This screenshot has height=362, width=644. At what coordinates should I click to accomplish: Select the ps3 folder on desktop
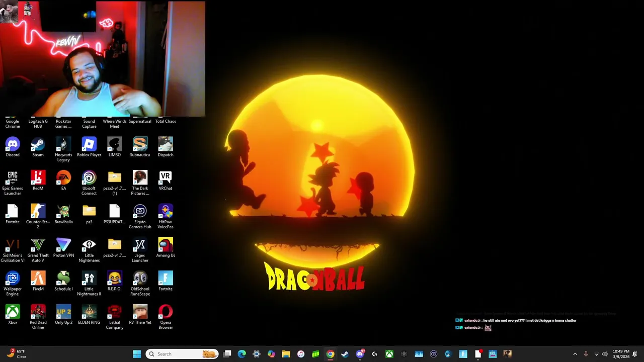click(x=89, y=214)
